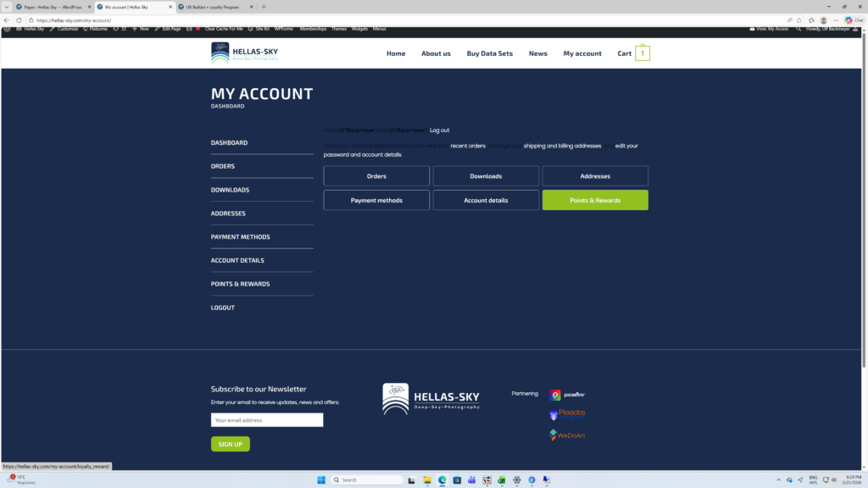Click the green cart icon showing 1
Image resolution: width=868 pixels, height=488 pixels.
(x=643, y=53)
